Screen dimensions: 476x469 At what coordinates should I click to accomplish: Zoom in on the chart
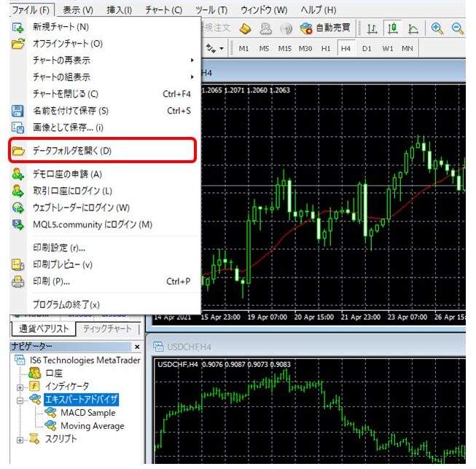[437, 28]
